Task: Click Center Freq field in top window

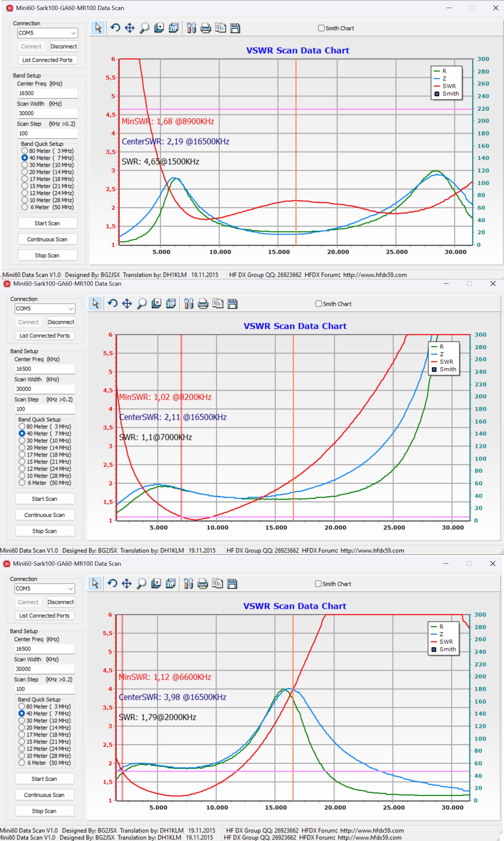Action: coord(47,93)
